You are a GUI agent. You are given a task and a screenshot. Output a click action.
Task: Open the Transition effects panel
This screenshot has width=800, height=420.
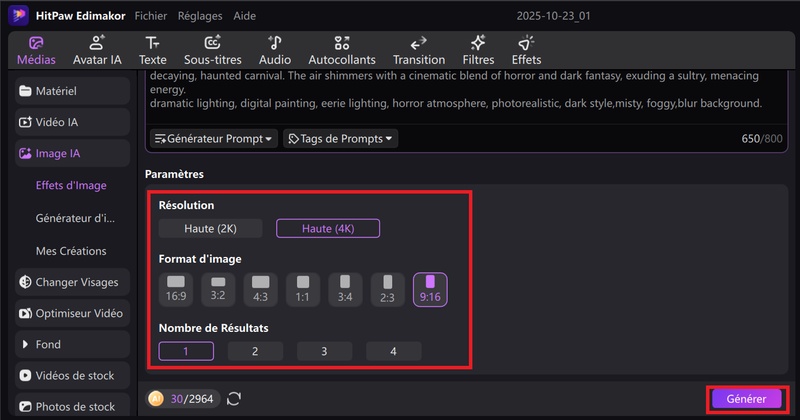(419, 50)
